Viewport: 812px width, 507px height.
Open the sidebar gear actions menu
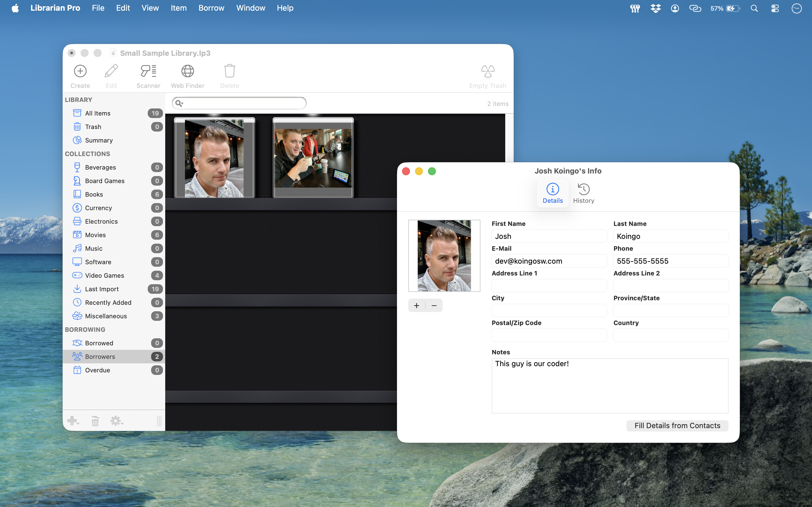116,421
